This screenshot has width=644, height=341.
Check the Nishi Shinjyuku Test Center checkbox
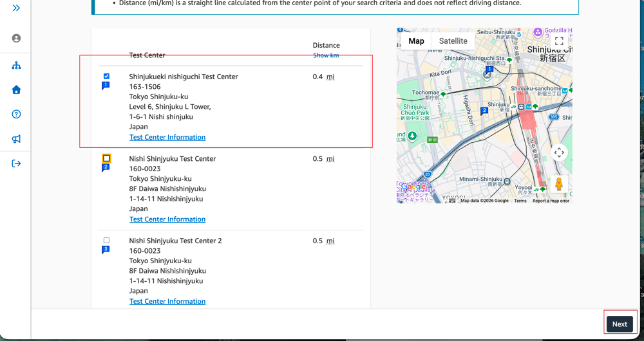(x=106, y=158)
